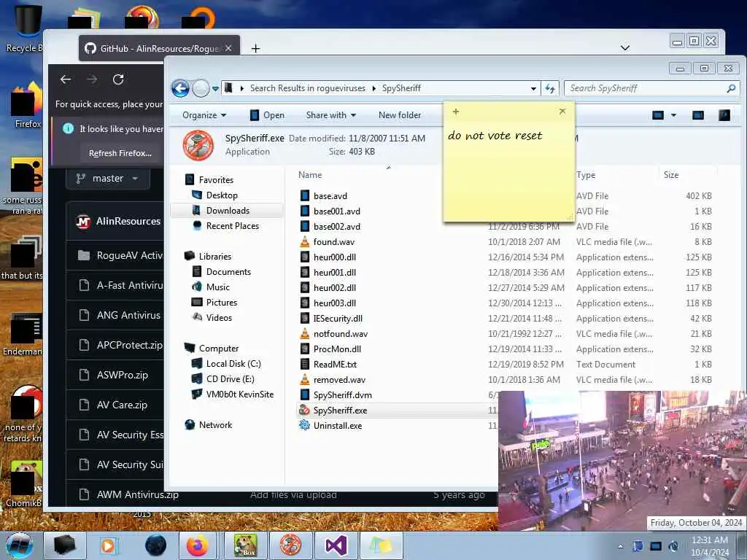
Task: Select Recent Places in the navigation pane
Action: point(233,226)
